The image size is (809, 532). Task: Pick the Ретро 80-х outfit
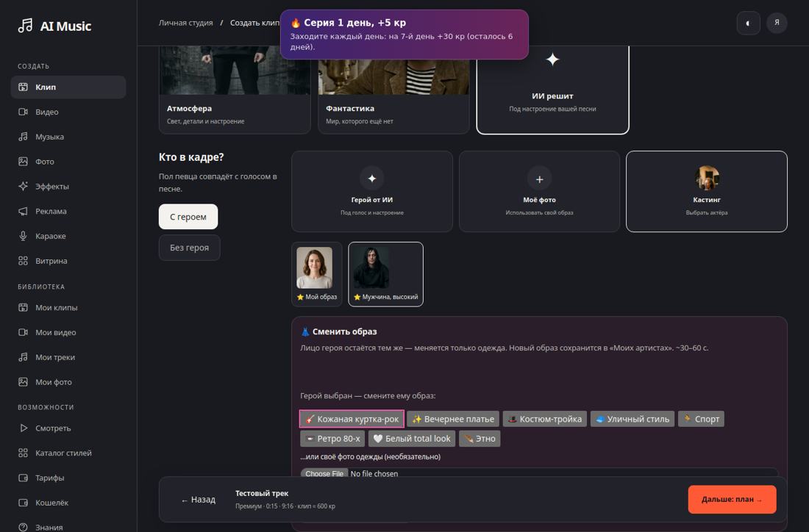point(332,439)
